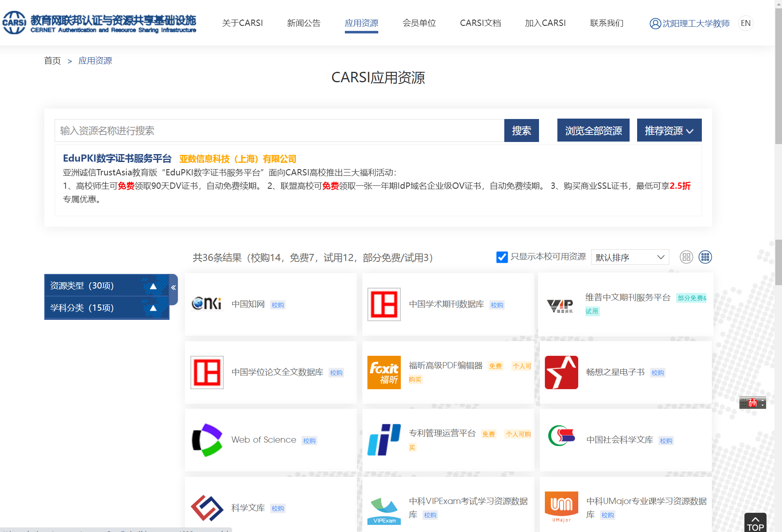The width and height of the screenshot is (782, 532).
Task: Open the CNKI 中国知网 logo
Action: [207, 304]
